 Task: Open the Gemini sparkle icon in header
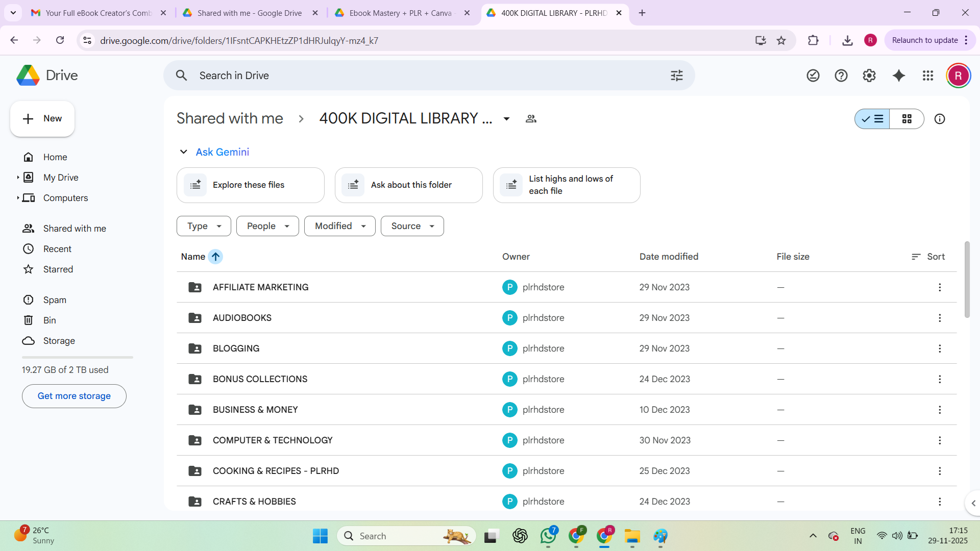[898, 76]
